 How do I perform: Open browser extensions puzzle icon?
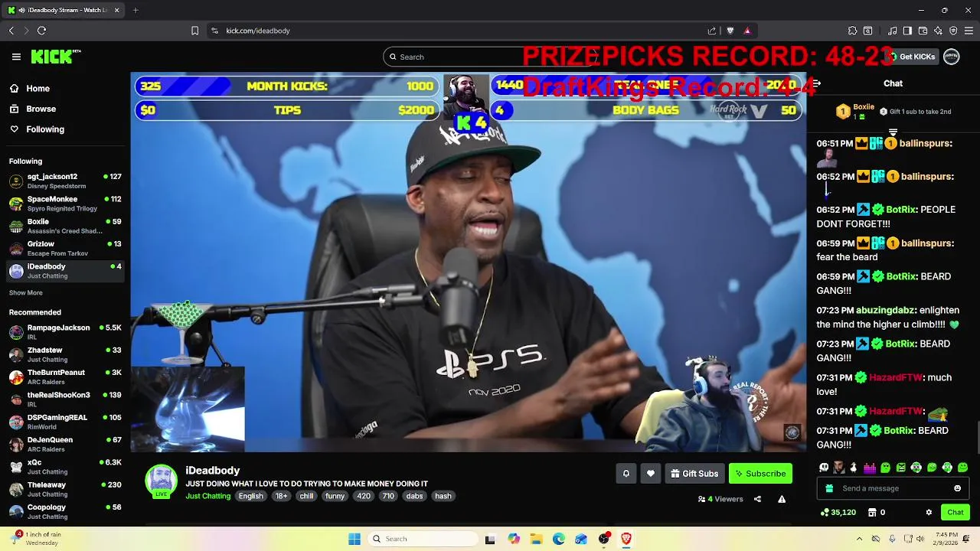(852, 31)
